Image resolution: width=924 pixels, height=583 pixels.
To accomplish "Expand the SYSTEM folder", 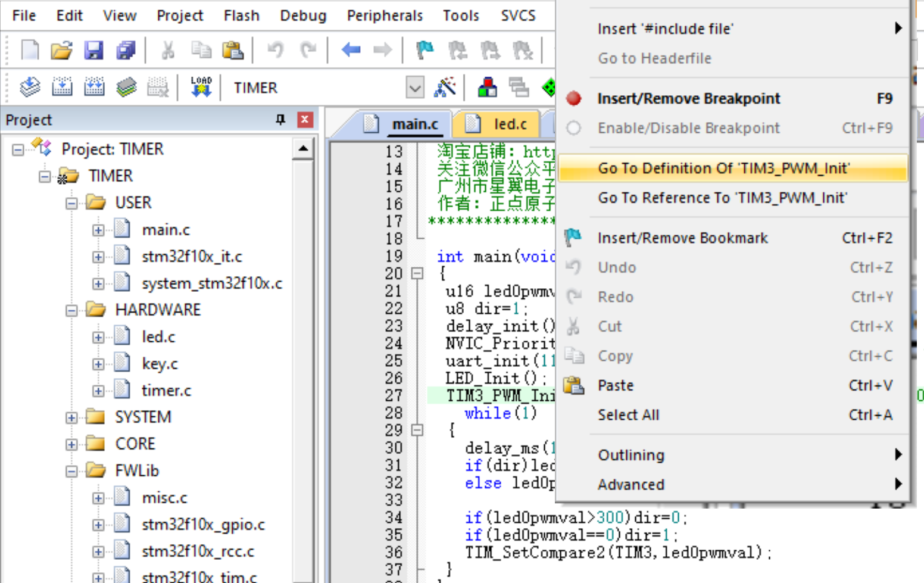I will (71, 417).
